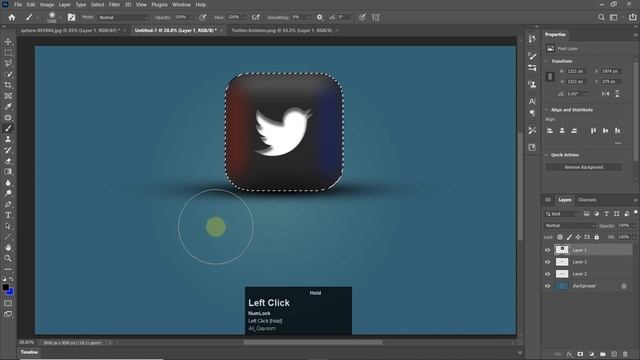The image size is (640, 360).
Task: Click the Home icon in options bar
Action: click(x=12, y=17)
